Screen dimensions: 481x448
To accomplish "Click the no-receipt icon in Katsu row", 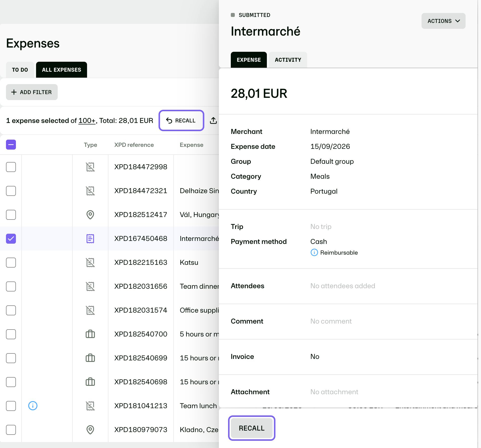I will click(90, 263).
